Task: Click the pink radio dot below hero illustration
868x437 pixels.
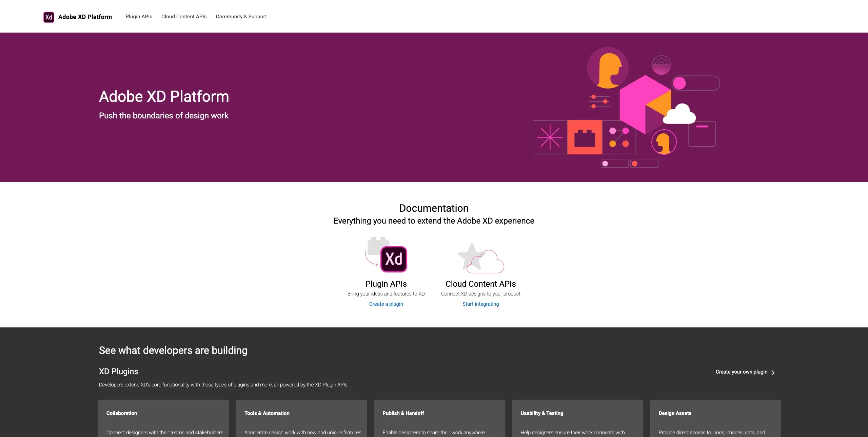Action: (x=605, y=164)
